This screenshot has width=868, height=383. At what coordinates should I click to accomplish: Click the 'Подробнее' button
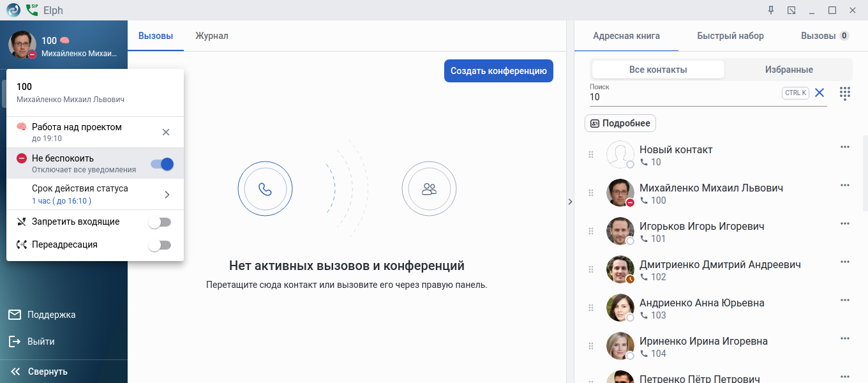620,123
